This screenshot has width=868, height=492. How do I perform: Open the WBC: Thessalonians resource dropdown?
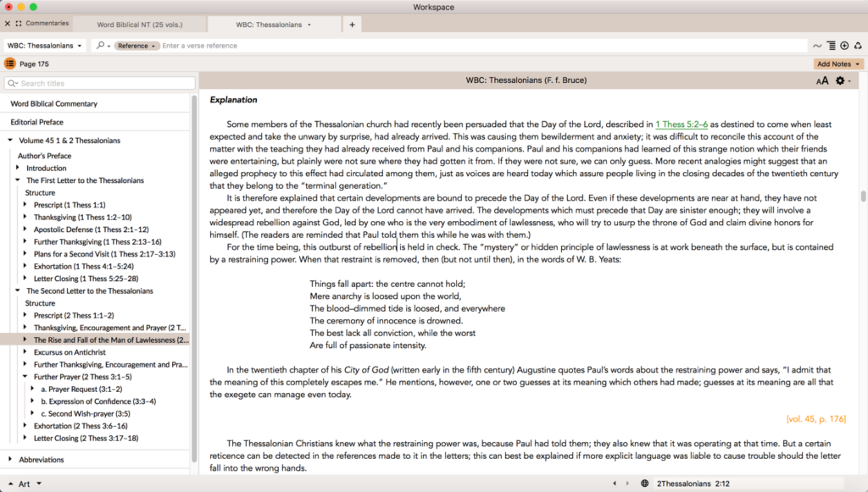click(44, 46)
